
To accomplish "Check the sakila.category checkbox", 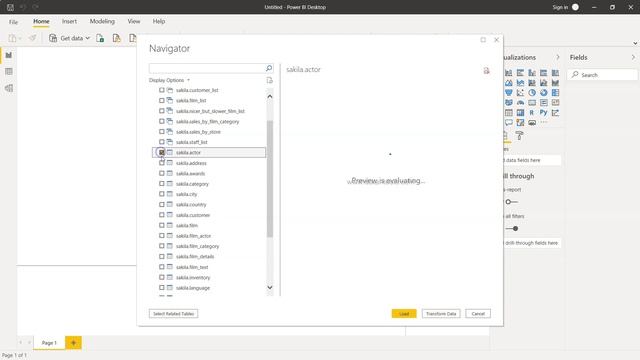I will click(x=162, y=184).
